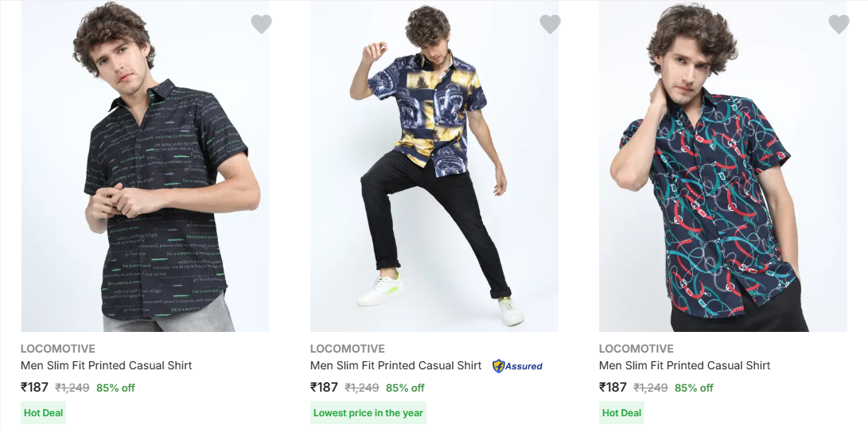Click the Flipkart Assured badge icon
This screenshot has height=429, width=868.
[x=517, y=366]
